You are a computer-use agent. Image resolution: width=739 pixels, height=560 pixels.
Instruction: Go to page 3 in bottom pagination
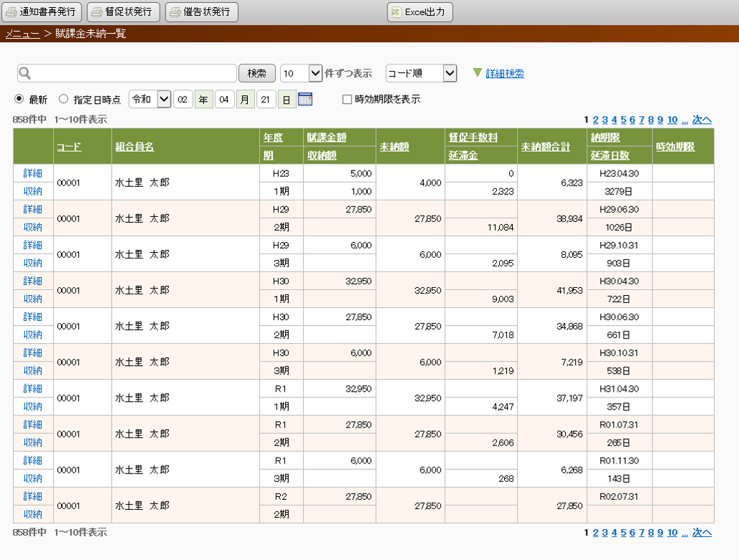click(605, 533)
